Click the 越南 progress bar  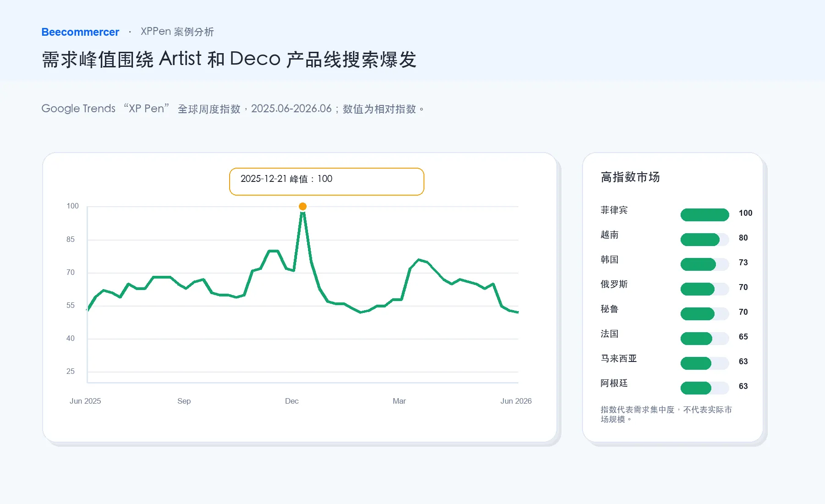tap(705, 240)
